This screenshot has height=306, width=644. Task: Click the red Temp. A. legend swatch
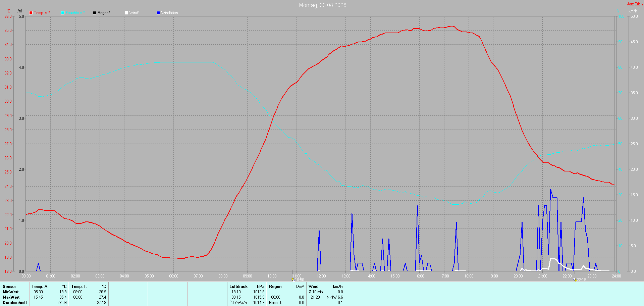(31, 13)
